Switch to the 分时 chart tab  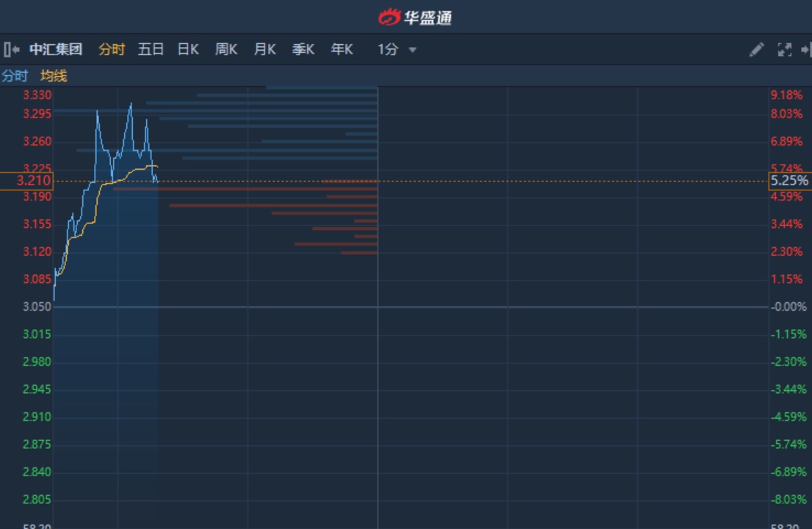pos(112,50)
